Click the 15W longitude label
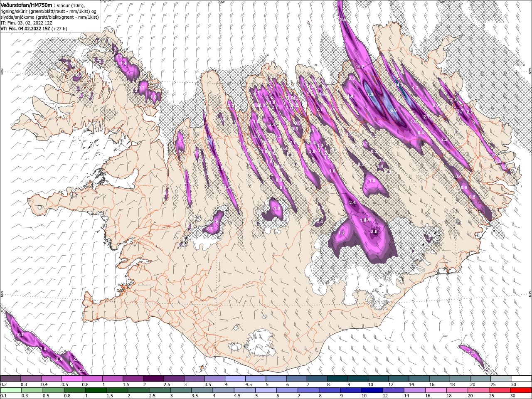532x399 pixels. click(440, 2)
